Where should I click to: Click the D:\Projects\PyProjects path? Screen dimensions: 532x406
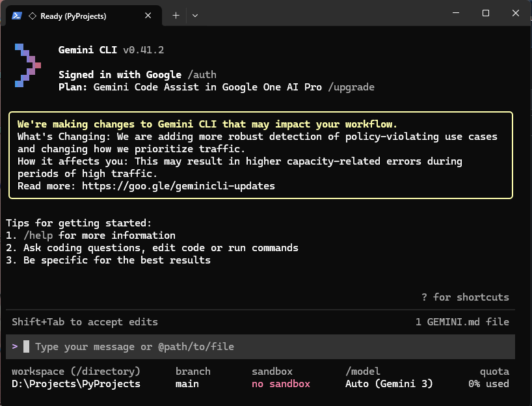tap(76, 384)
